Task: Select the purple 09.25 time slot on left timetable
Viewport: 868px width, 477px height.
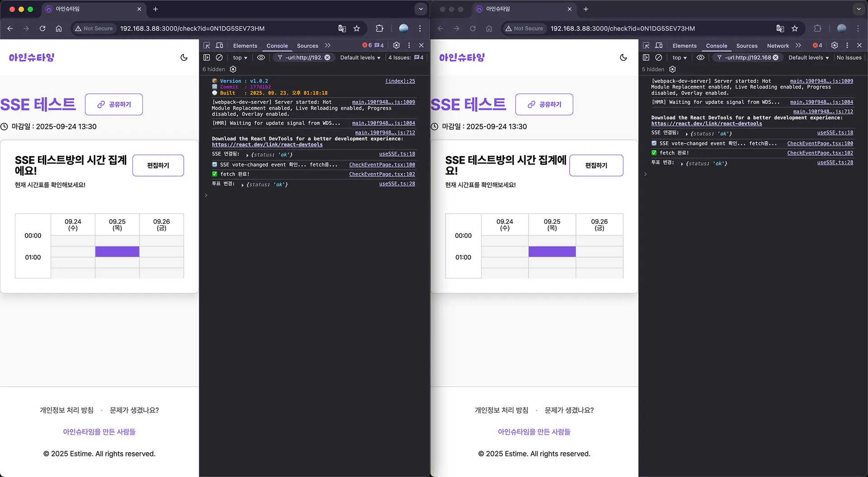Action: point(117,251)
